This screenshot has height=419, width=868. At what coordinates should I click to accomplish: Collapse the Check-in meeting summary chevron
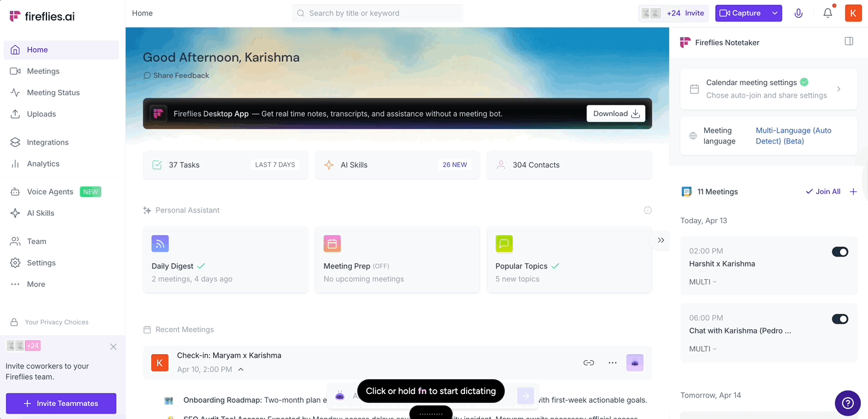click(241, 370)
